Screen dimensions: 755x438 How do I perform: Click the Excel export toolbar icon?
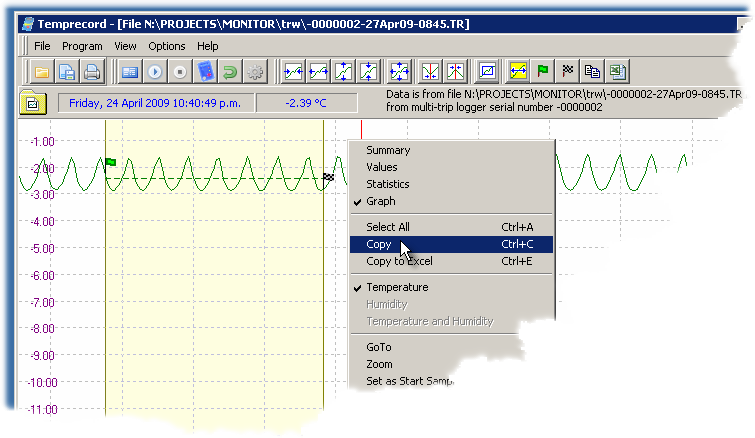(x=618, y=72)
